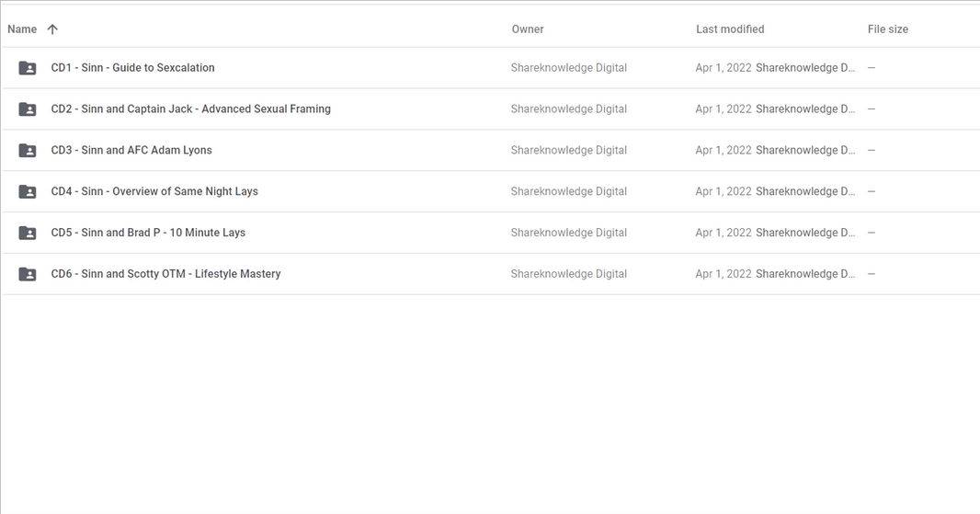Click the shared folder icon for CD3
The width and height of the screenshot is (980, 514).
(x=28, y=150)
